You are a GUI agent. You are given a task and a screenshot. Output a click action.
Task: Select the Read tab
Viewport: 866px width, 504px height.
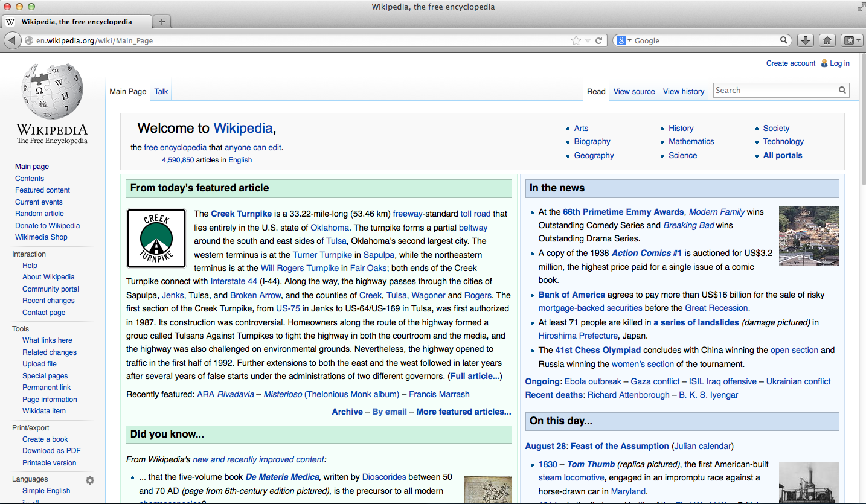click(596, 91)
